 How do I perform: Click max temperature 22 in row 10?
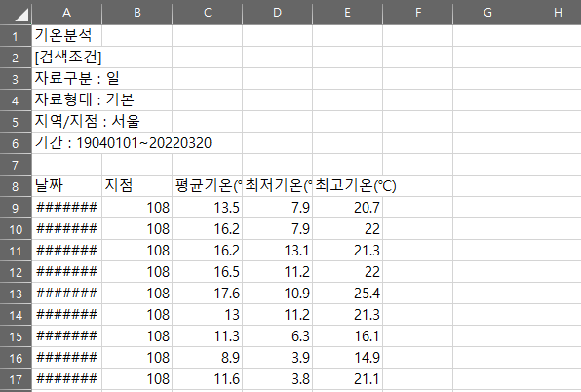pos(347,229)
